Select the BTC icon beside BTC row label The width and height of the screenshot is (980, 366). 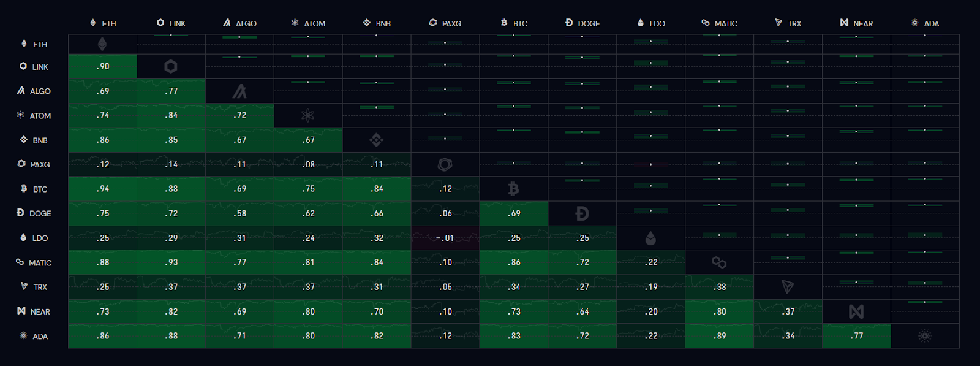(24, 189)
